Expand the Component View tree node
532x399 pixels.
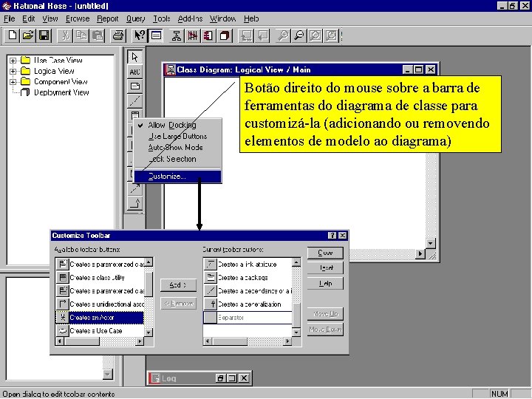13,82
